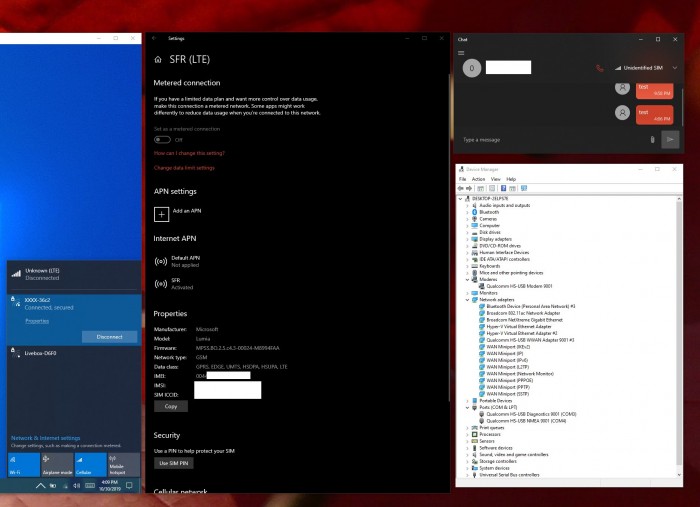Open the View menu in Device Manager
The width and height of the screenshot is (700, 507).
tap(495, 179)
